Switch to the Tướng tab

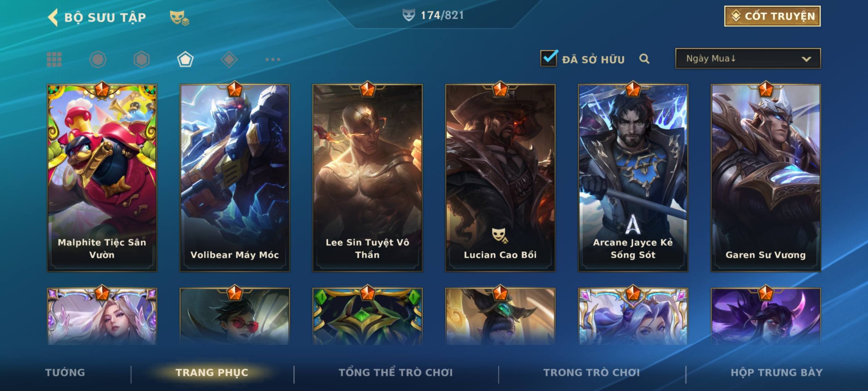click(65, 373)
